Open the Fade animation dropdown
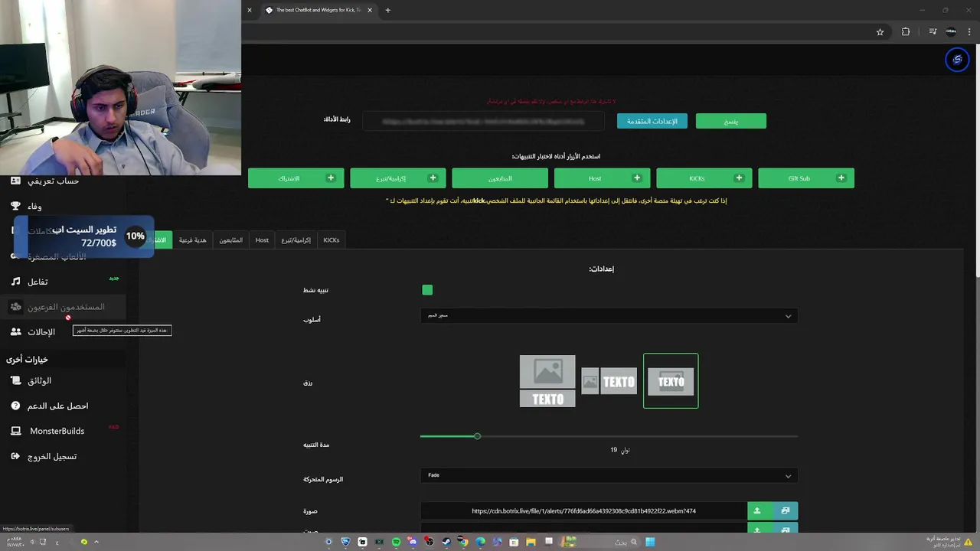The image size is (980, 551). click(609, 475)
